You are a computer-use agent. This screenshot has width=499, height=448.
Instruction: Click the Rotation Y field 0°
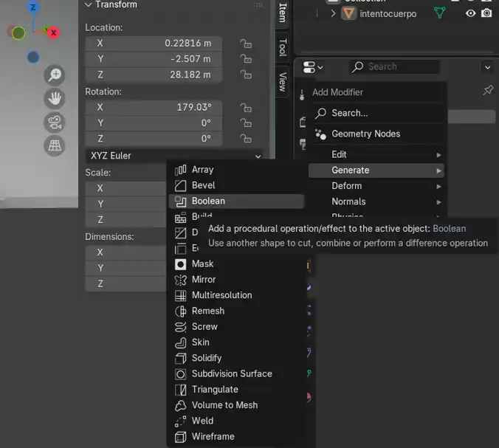154,123
